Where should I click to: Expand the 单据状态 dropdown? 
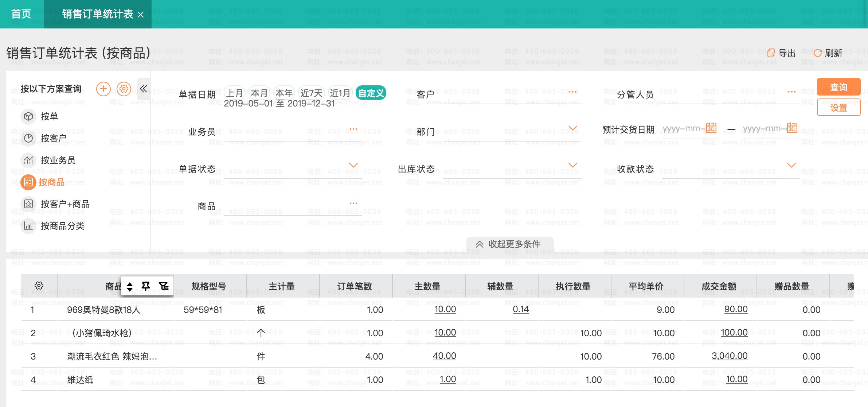(x=353, y=165)
